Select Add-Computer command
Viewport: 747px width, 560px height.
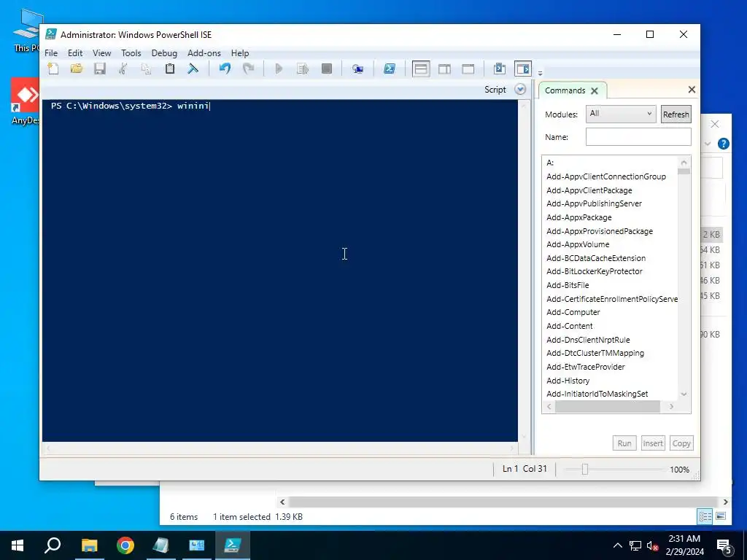pos(573,312)
